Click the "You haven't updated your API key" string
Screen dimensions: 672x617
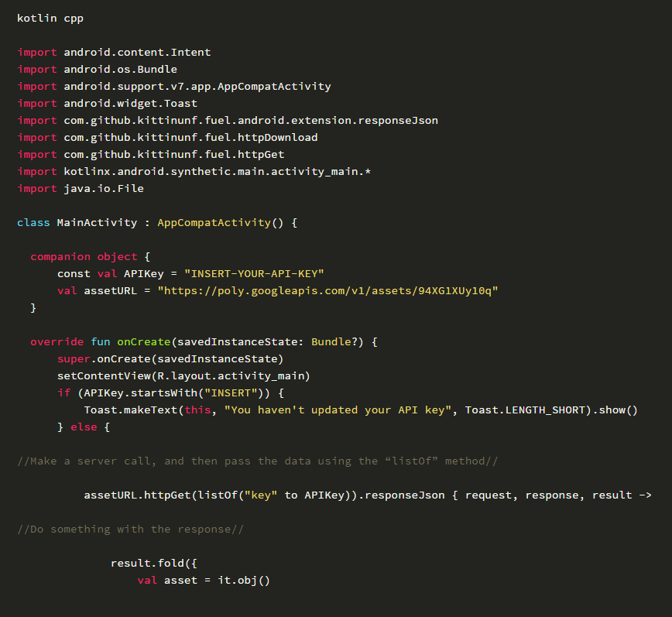(x=338, y=410)
